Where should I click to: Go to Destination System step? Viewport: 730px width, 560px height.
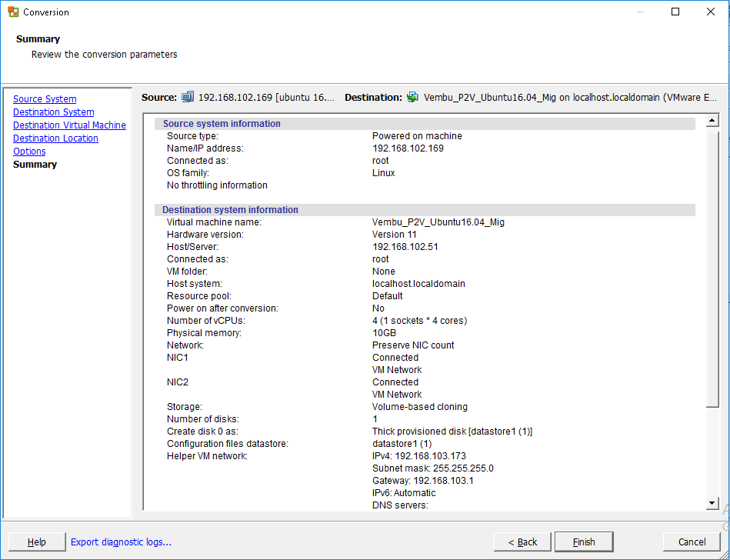coord(54,112)
